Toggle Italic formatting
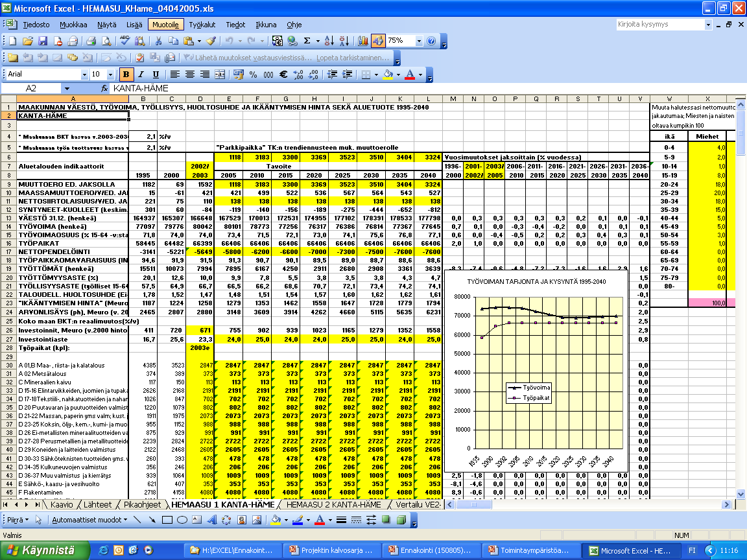Screen dimensions: 747x560 [x=141, y=75]
